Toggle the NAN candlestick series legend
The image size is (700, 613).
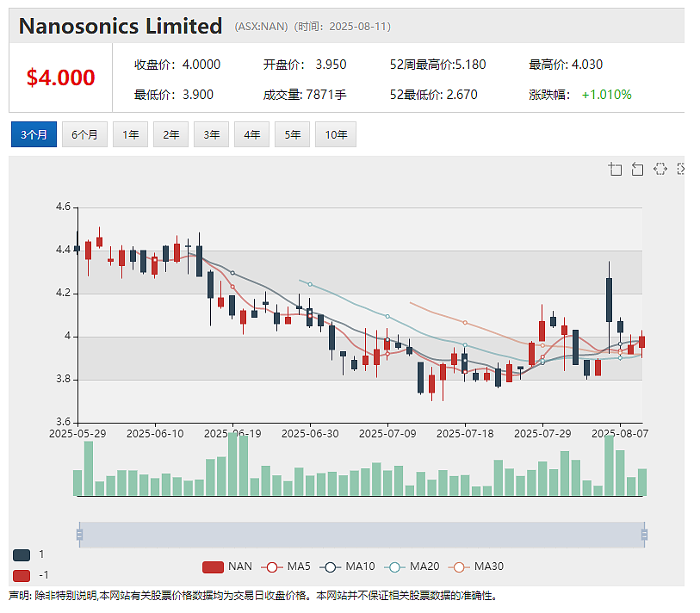[x=226, y=567]
